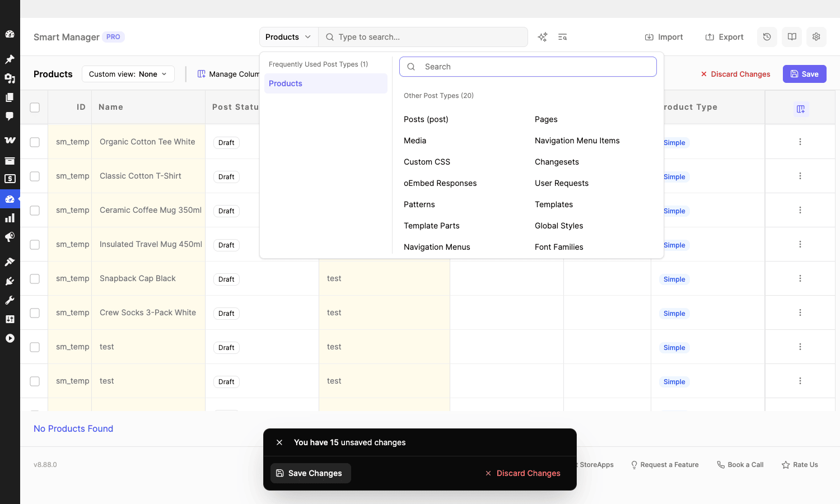840x504 pixels.
Task: Click the Export button
Action: (724, 37)
